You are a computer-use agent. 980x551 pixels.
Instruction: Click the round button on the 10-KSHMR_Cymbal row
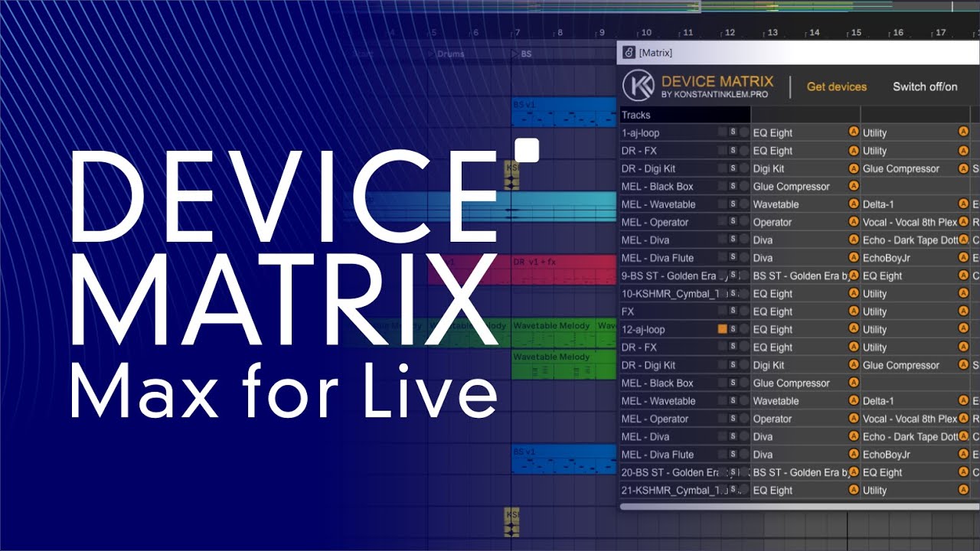pos(743,293)
